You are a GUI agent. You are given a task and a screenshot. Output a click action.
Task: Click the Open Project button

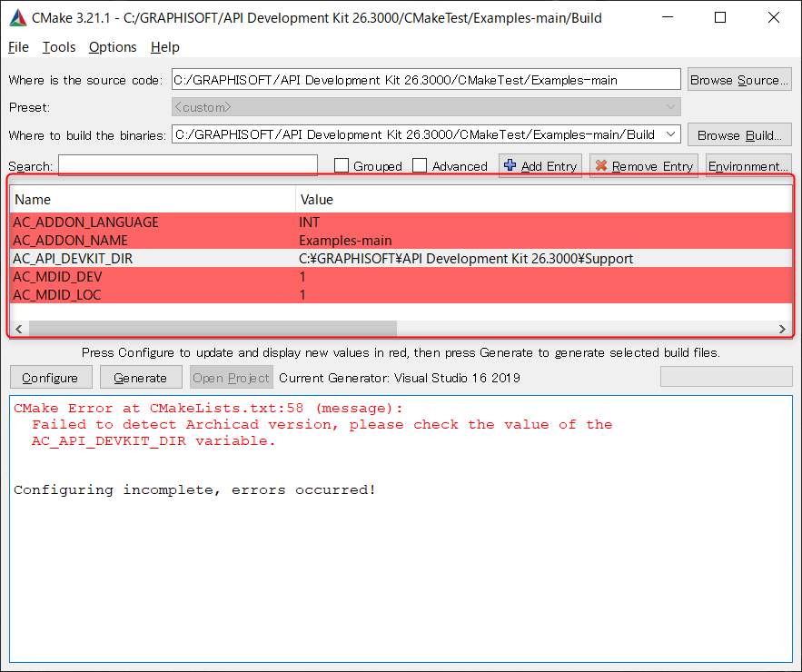tap(232, 378)
